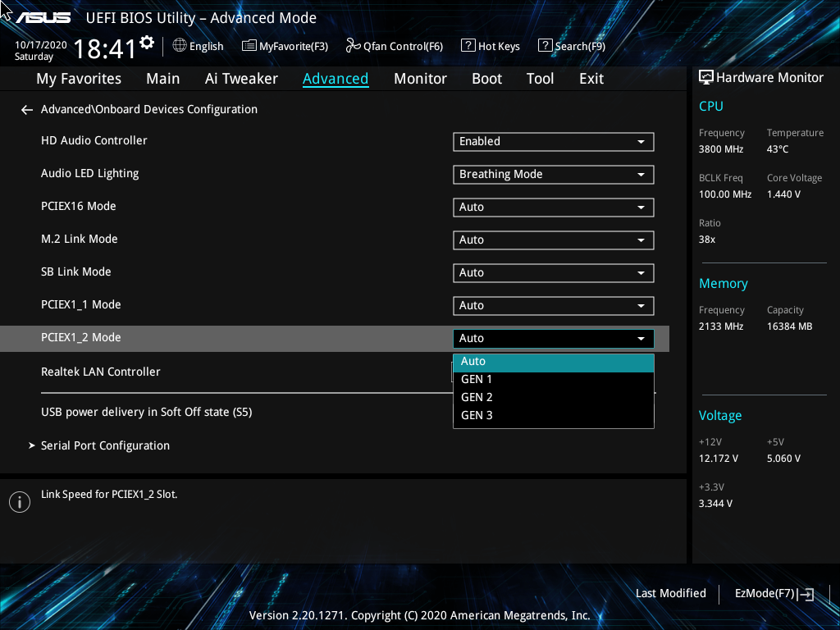Image resolution: width=840 pixels, height=630 pixels.
Task: Choose GEN 3 option
Action: (x=554, y=416)
